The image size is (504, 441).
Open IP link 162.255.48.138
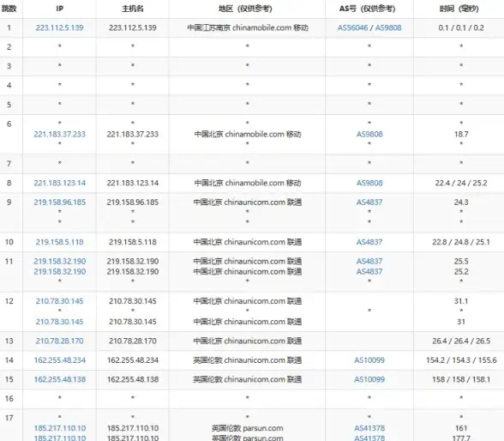[x=59, y=379]
